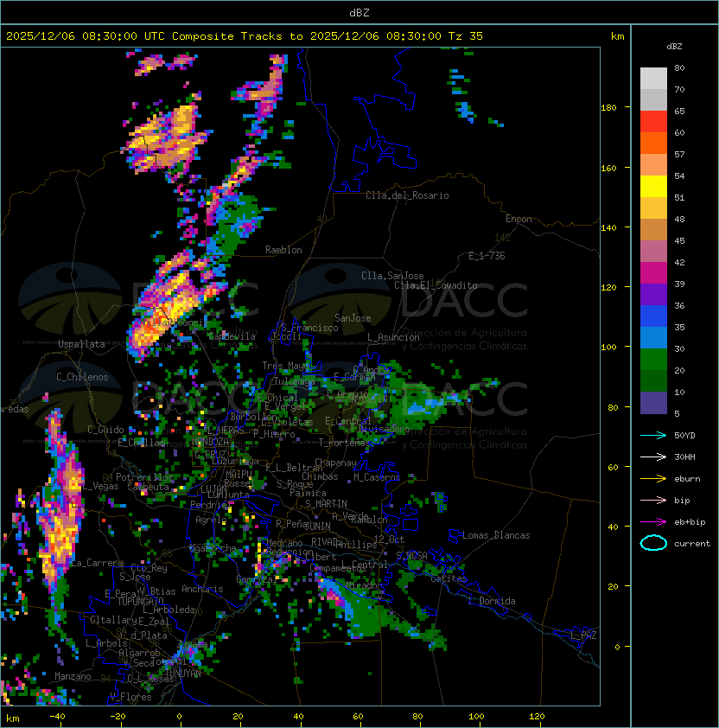Click the 54 dBZ yellow color swatch
This screenshot has height=728, width=719.
pyautogui.click(x=653, y=186)
